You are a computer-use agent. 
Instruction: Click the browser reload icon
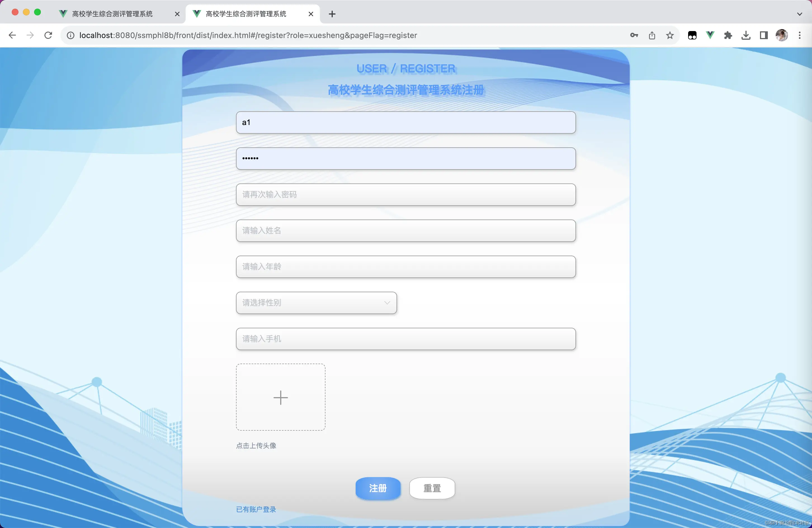point(48,35)
